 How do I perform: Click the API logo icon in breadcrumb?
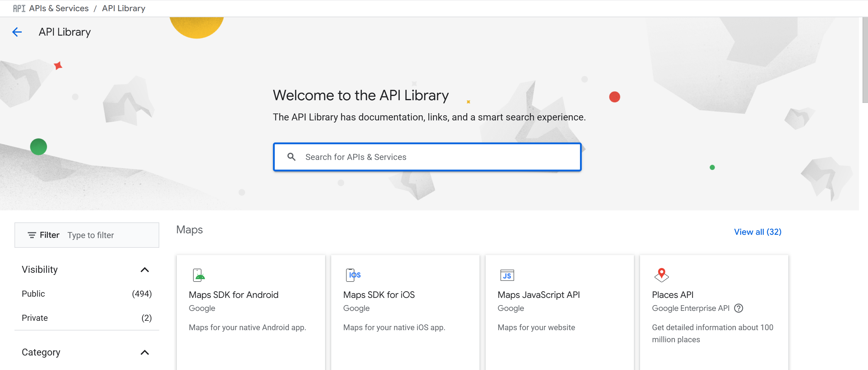pos(19,8)
